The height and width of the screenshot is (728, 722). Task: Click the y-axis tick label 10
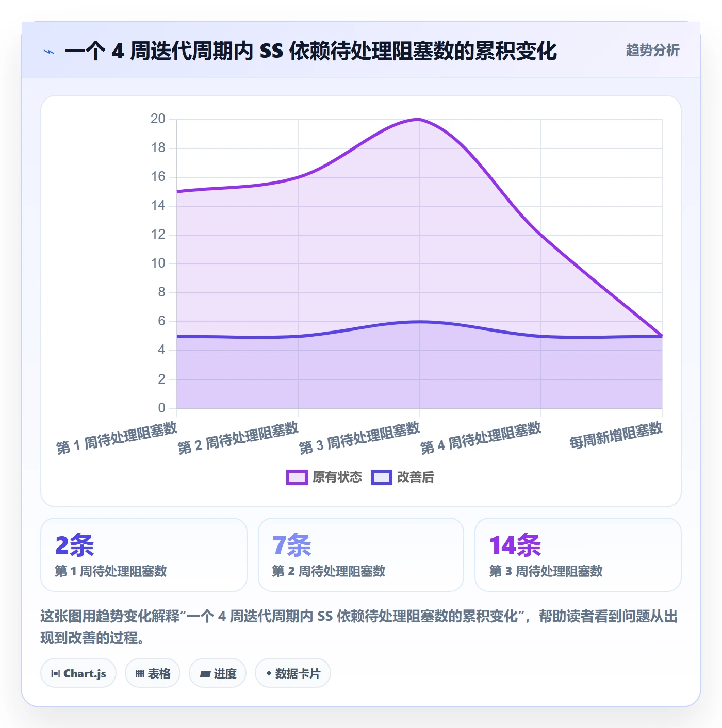pyautogui.click(x=158, y=263)
